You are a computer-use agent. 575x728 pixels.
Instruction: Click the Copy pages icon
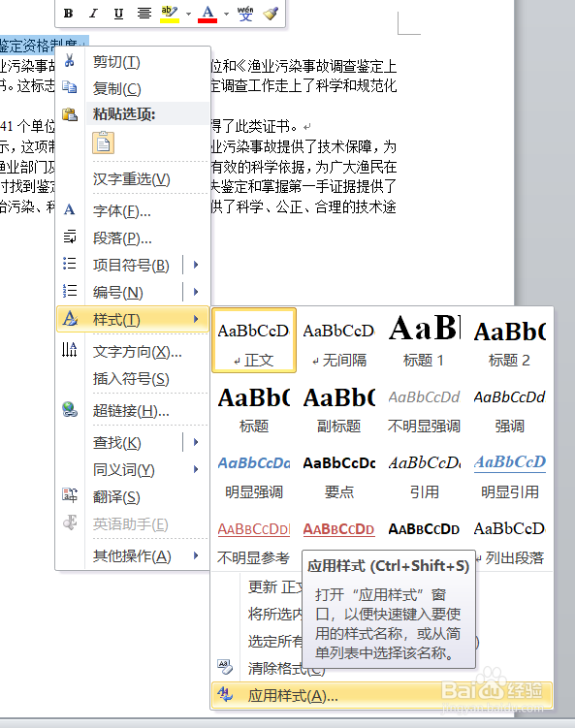[x=70, y=87]
